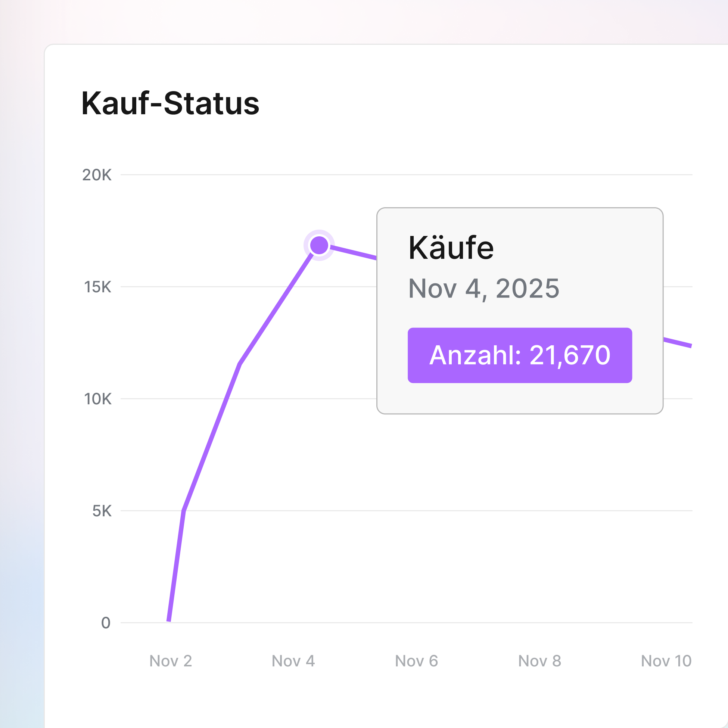Viewport: 728px width, 728px height.
Task: Click the Kauf-Status chart title
Action: 170,103
